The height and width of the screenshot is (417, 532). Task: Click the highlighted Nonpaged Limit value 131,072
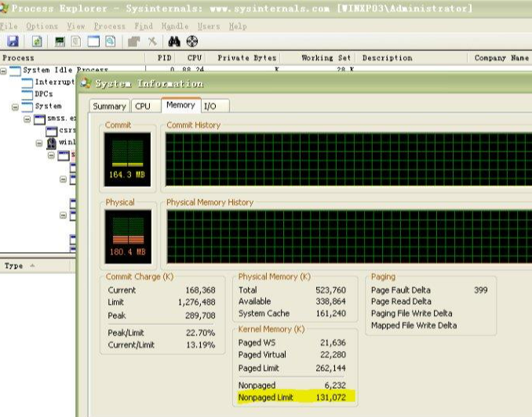pyautogui.click(x=330, y=397)
